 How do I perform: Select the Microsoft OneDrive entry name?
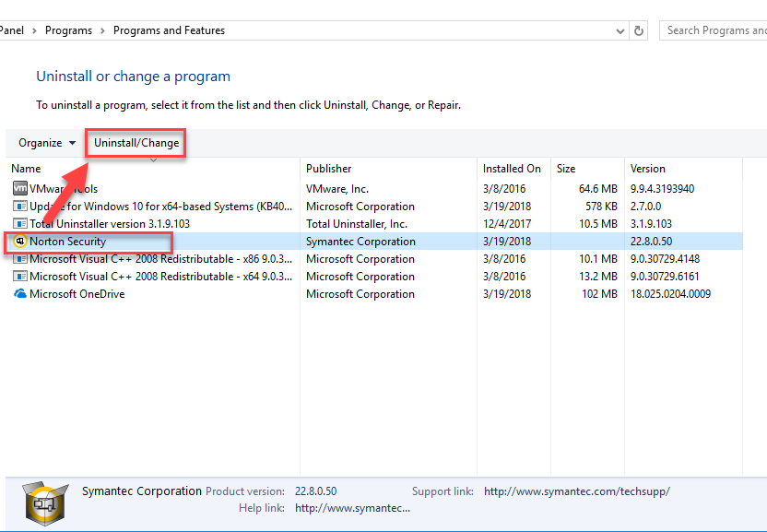pos(77,294)
